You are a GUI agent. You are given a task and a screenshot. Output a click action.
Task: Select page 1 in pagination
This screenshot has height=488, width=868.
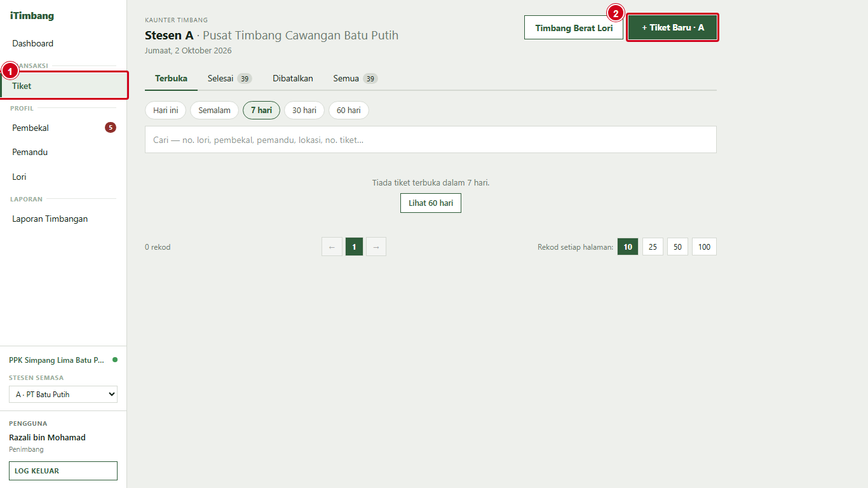(x=354, y=247)
